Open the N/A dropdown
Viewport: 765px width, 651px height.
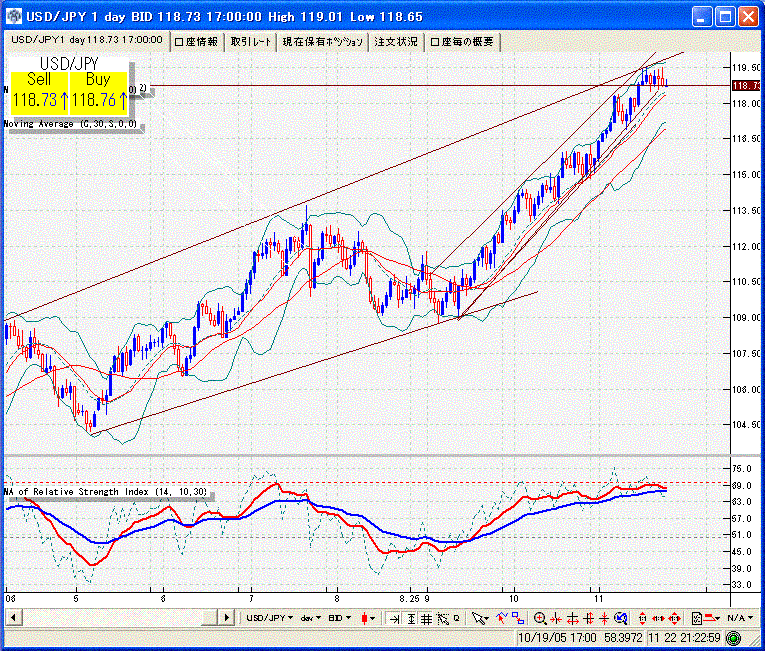(740, 618)
